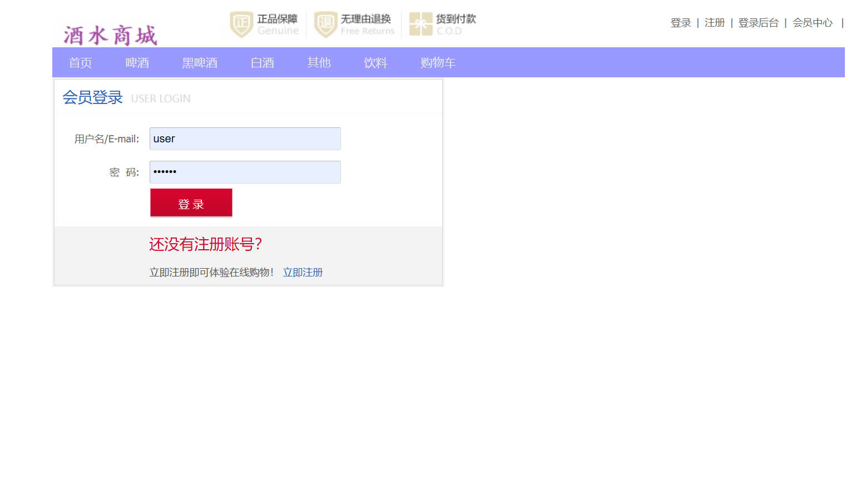This screenshot has width=861, height=504.
Task: Select the 啤酒 beer category
Action: click(x=137, y=62)
